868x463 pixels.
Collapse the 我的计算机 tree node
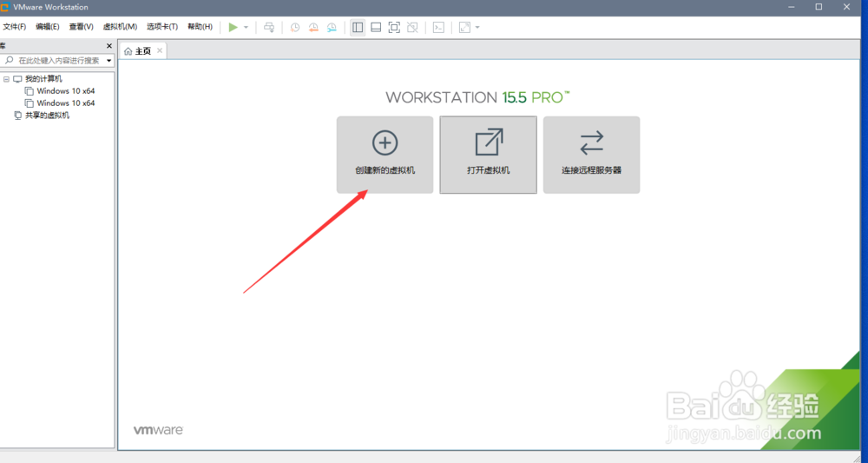pyautogui.click(x=6, y=79)
